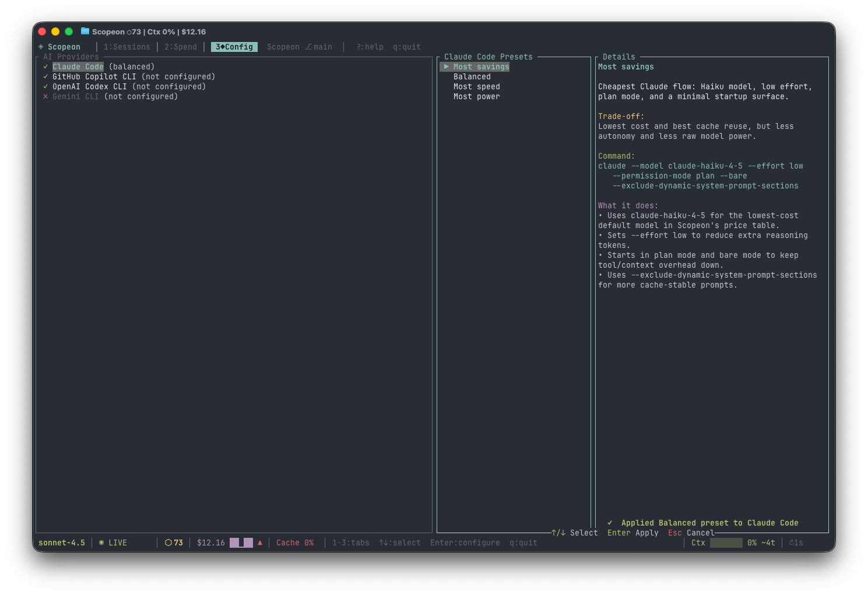Click the What it does: heading
This screenshot has height=595, width=868.
pos(628,205)
